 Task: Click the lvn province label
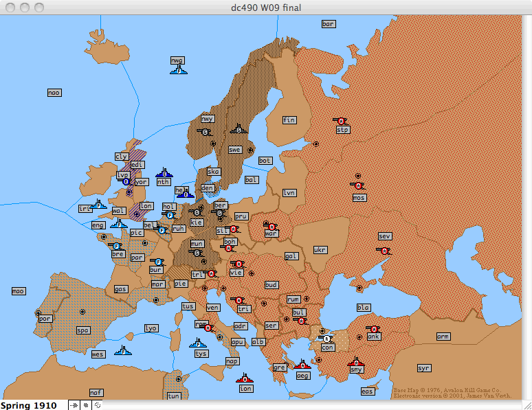pos(289,193)
